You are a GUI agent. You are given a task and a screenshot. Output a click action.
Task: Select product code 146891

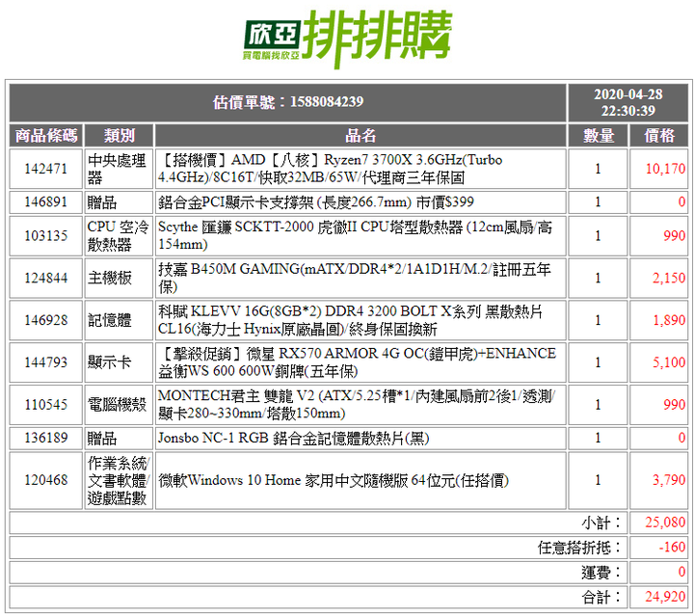(46, 202)
